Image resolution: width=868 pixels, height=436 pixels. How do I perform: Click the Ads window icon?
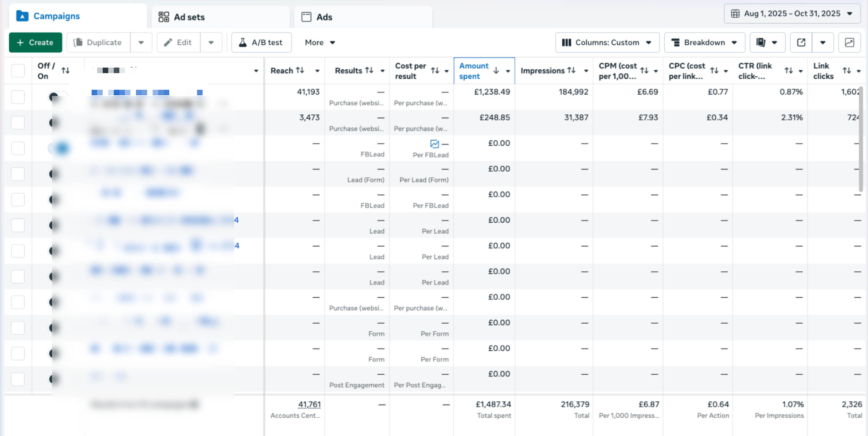pyautogui.click(x=306, y=17)
